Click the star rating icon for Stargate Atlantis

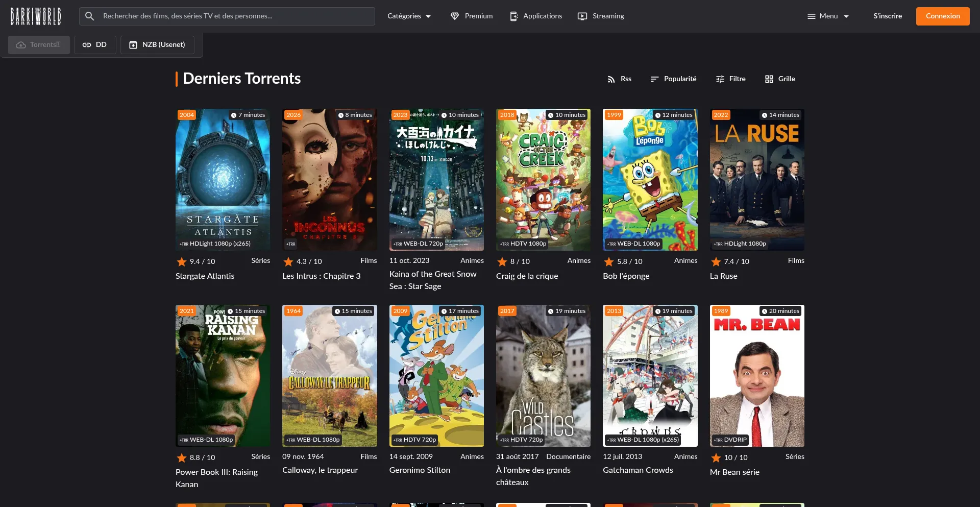coord(182,261)
